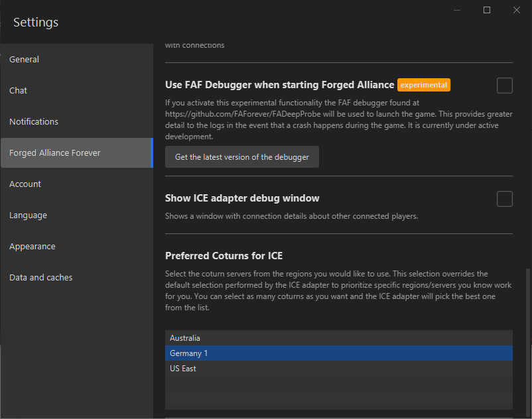The image size is (532, 419).
Task: Switch to Chat settings
Action: pos(77,91)
